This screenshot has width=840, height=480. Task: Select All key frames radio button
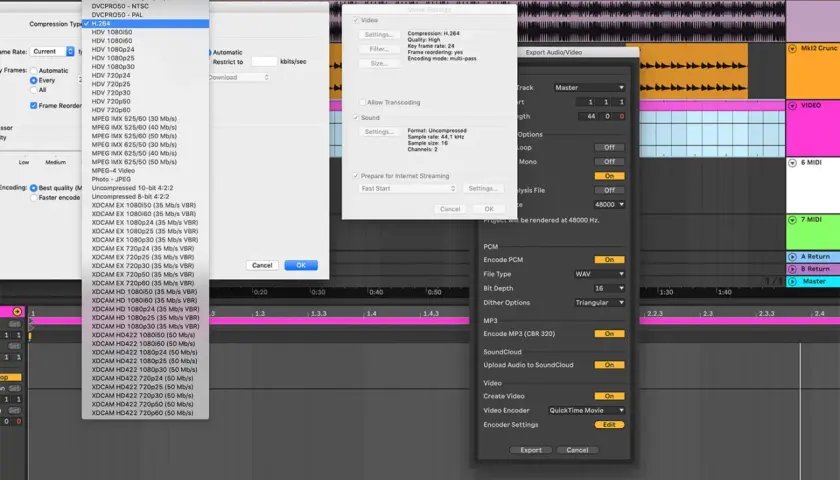tap(34, 90)
